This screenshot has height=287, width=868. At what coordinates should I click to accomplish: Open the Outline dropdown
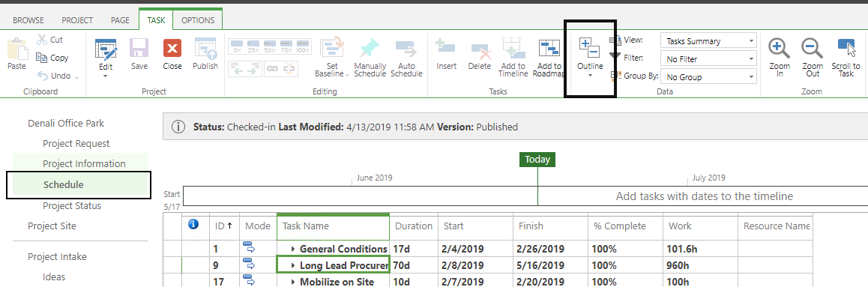pos(590,58)
